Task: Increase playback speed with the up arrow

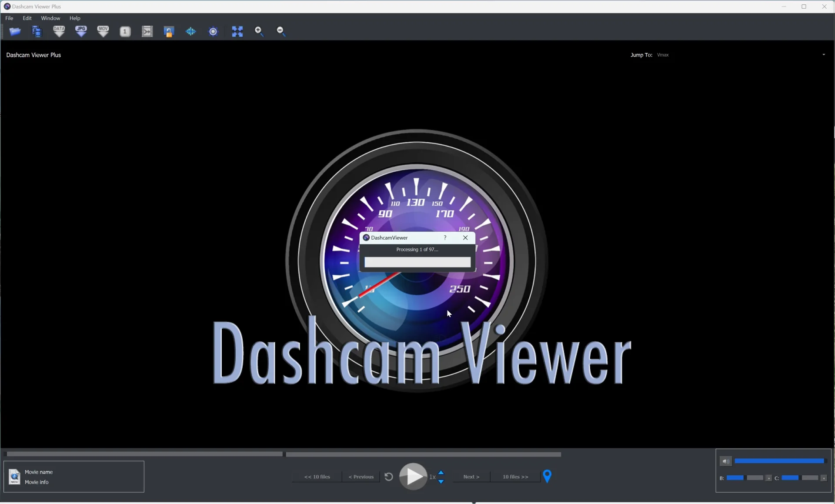Action: click(x=441, y=472)
